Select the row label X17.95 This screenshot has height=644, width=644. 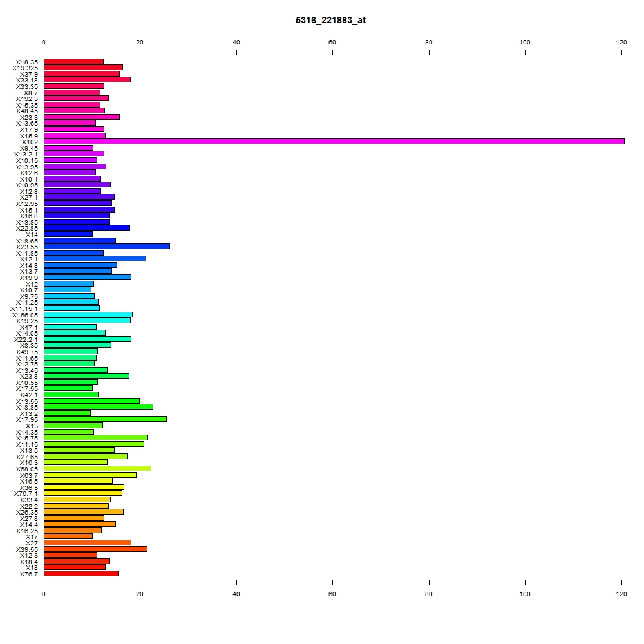pos(27,419)
